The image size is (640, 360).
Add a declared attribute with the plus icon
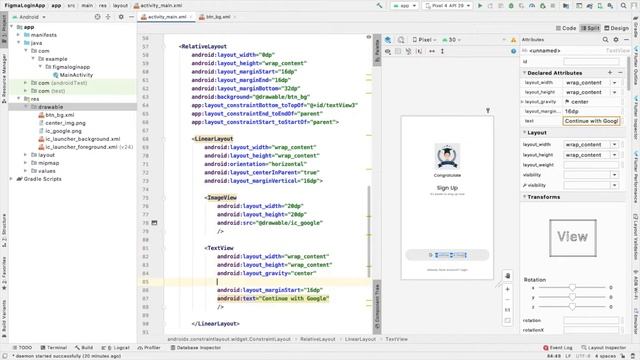click(610, 73)
